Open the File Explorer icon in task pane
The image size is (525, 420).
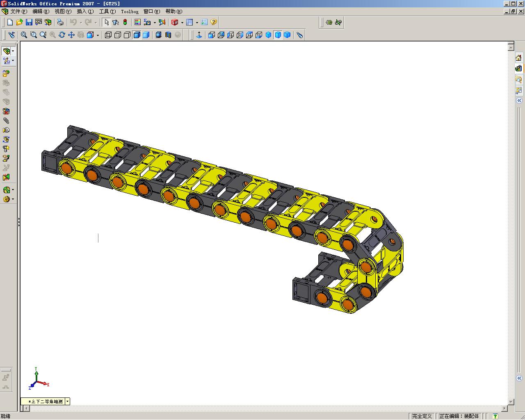pyautogui.click(x=519, y=79)
